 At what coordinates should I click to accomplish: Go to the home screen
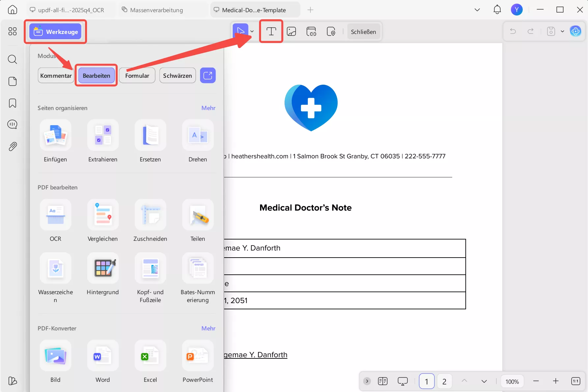pos(13,10)
